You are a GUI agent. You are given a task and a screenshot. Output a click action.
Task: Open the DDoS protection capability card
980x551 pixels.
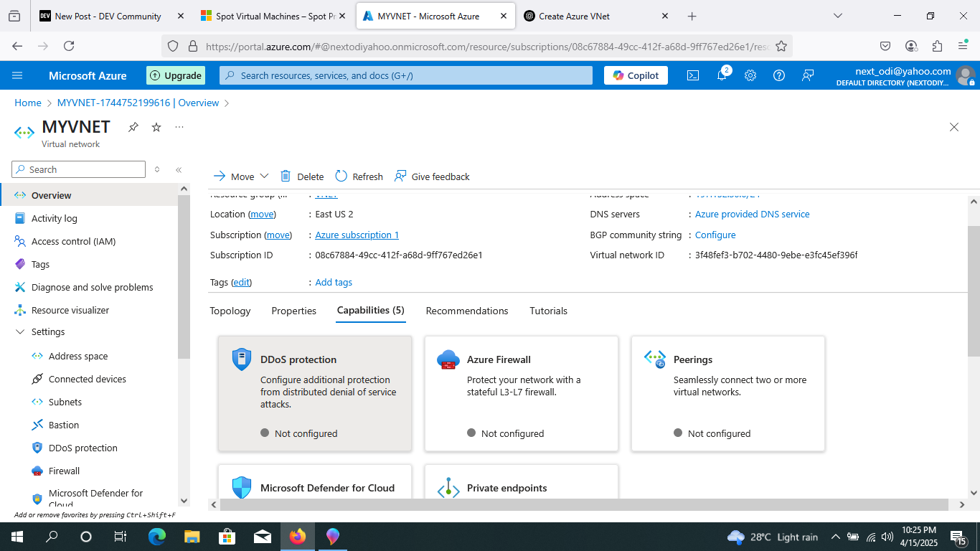(x=315, y=394)
